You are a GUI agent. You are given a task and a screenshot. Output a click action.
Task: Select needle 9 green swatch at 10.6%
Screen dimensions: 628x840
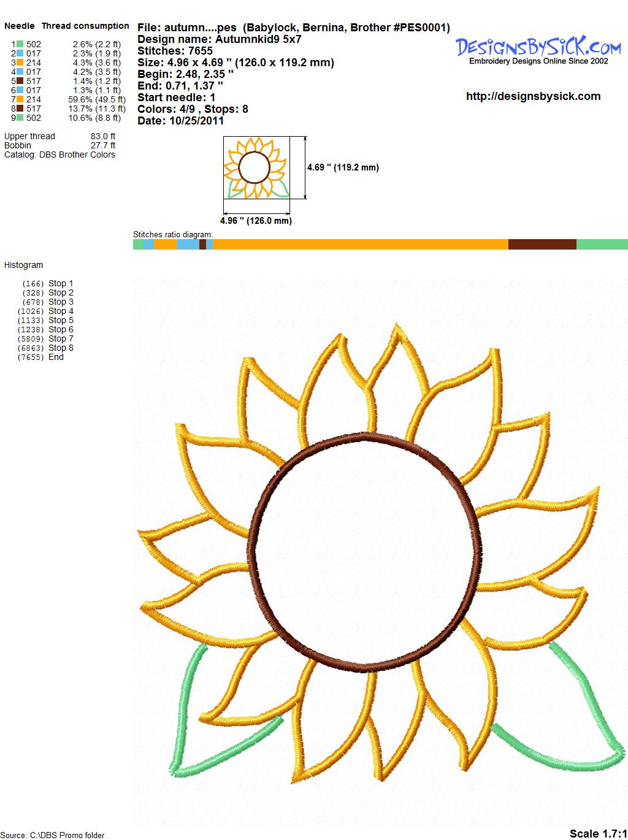tap(20, 118)
